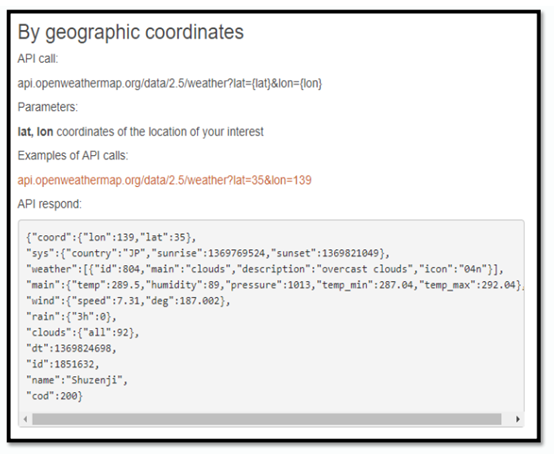This screenshot has height=454, width=554.
Task: Open the example API call link lat=35&lon=139
Action: coord(164,180)
